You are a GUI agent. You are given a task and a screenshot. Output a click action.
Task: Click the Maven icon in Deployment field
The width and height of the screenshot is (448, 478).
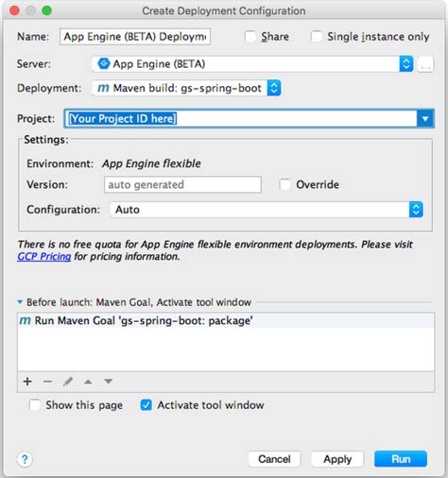click(104, 88)
